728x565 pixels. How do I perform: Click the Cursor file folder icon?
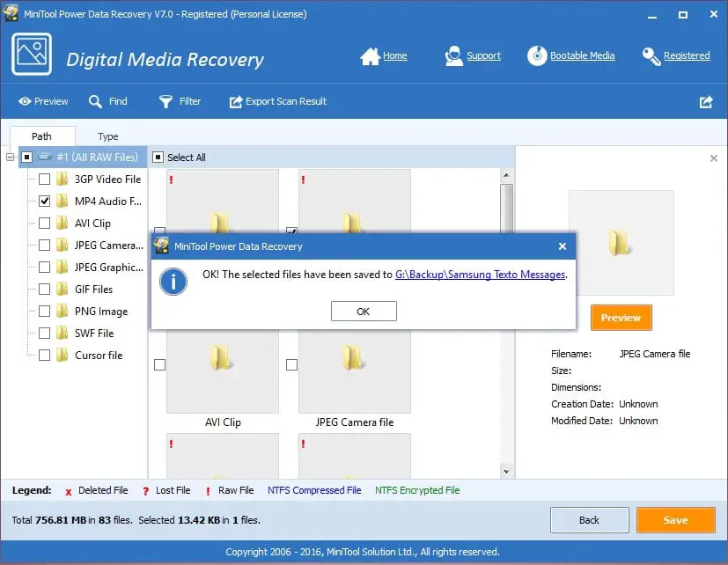point(62,356)
